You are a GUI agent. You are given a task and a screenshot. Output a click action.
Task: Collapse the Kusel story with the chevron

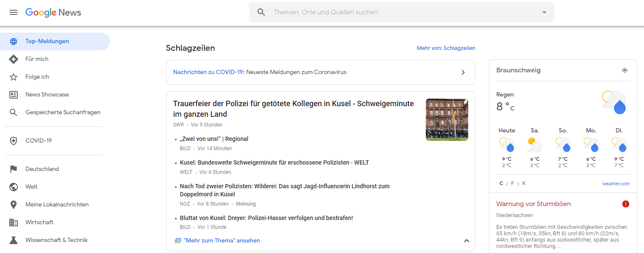tap(466, 240)
